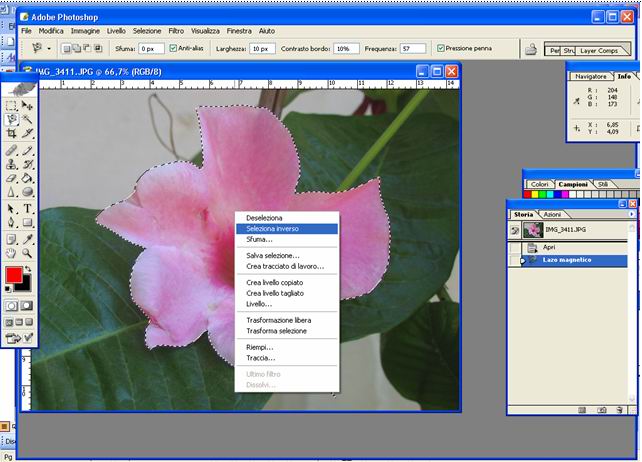Toggle the Pressione penna checkbox
The image size is (642, 462).
(441, 48)
